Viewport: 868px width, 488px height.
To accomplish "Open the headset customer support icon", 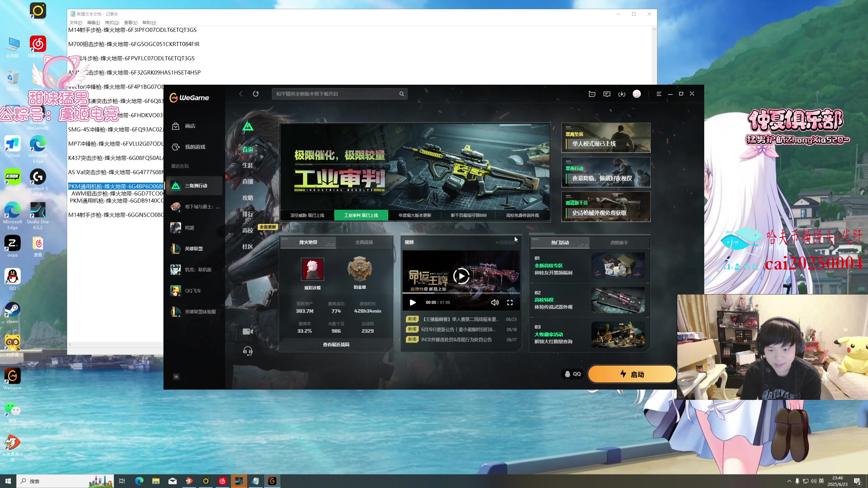I will [248, 351].
